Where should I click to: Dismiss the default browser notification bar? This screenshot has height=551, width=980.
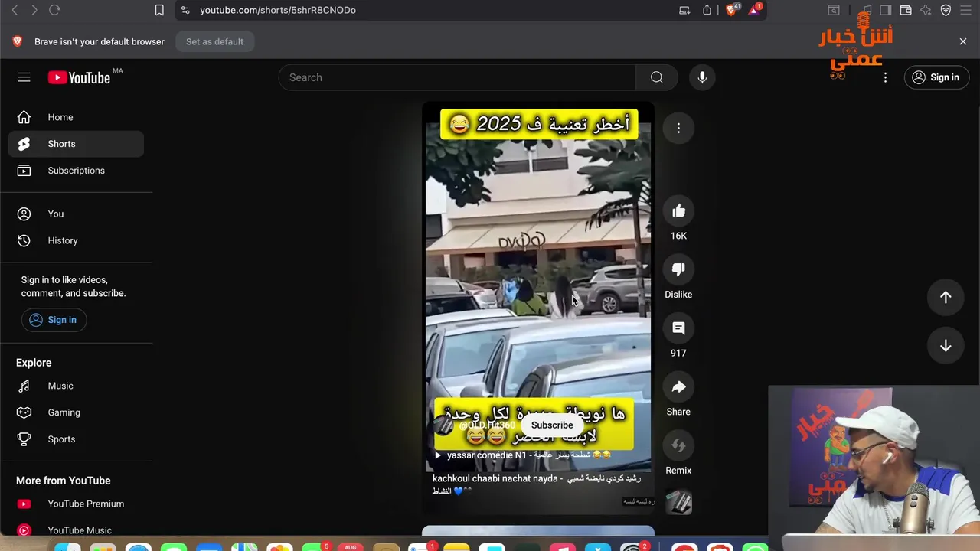963,41
